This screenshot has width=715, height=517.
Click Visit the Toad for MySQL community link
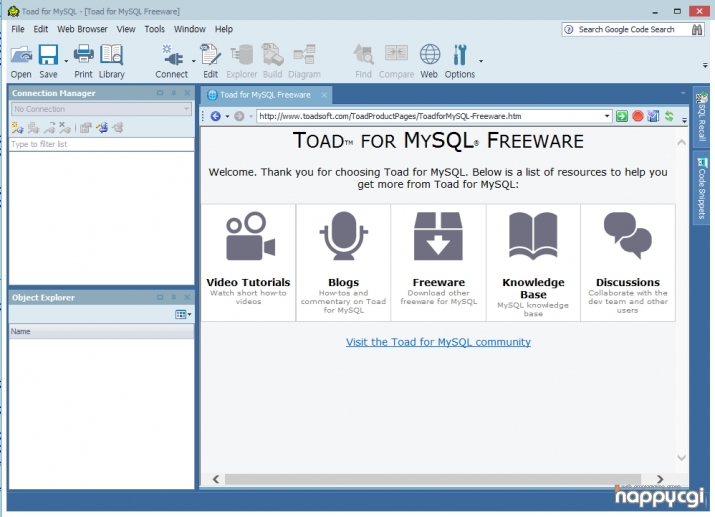tap(438, 342)
